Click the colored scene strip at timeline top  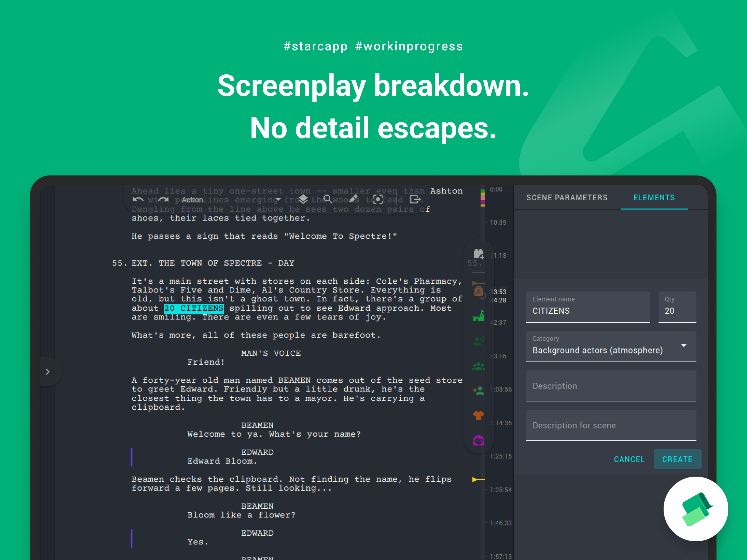pyautogui.click(x=482, y=198)
